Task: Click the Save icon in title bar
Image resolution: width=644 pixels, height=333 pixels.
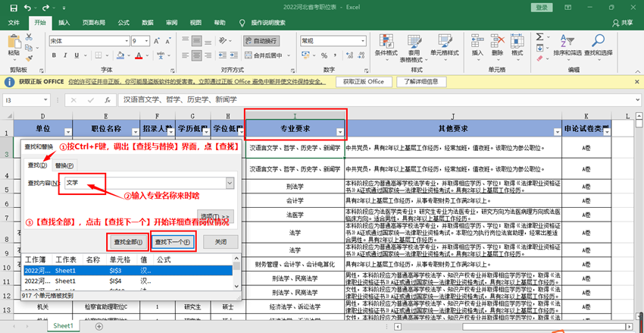Action: pos(14,7)
